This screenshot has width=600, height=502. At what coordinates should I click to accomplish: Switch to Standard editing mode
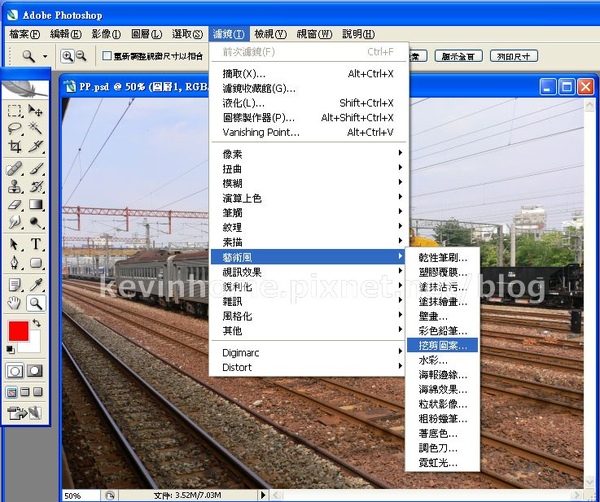pyautogui.click(x=15, y=371)
